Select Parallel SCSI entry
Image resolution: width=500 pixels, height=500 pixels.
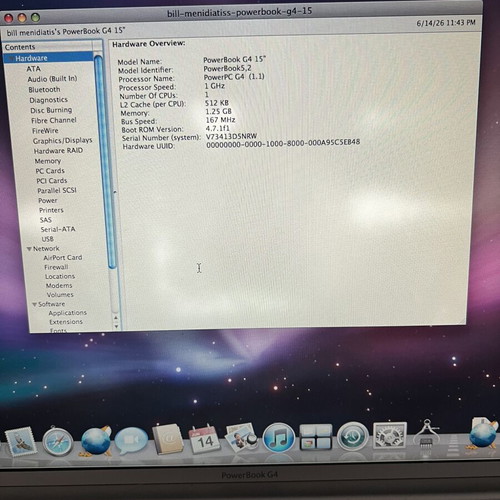pyautogui.click(x=57, y=191)
